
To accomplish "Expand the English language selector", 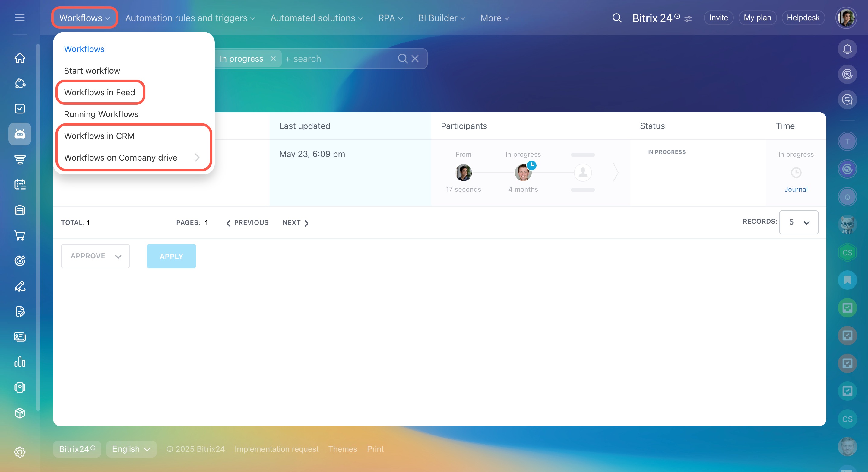I will click(x=131, y=449).
